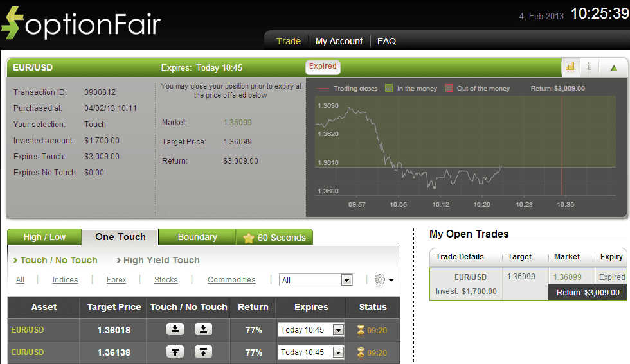Click first up-arrow button for target 1.36138
Screen dimensions: 630x364
tap(175, 352)
